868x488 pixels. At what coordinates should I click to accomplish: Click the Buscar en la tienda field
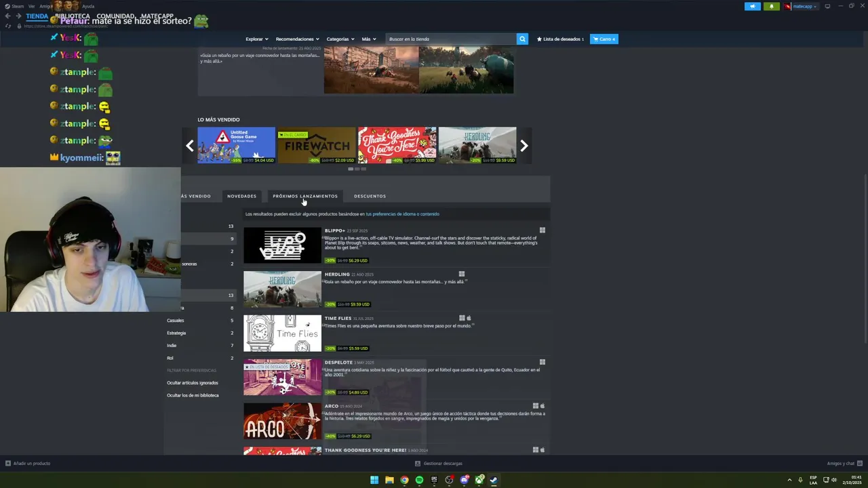tap(451, 39)
